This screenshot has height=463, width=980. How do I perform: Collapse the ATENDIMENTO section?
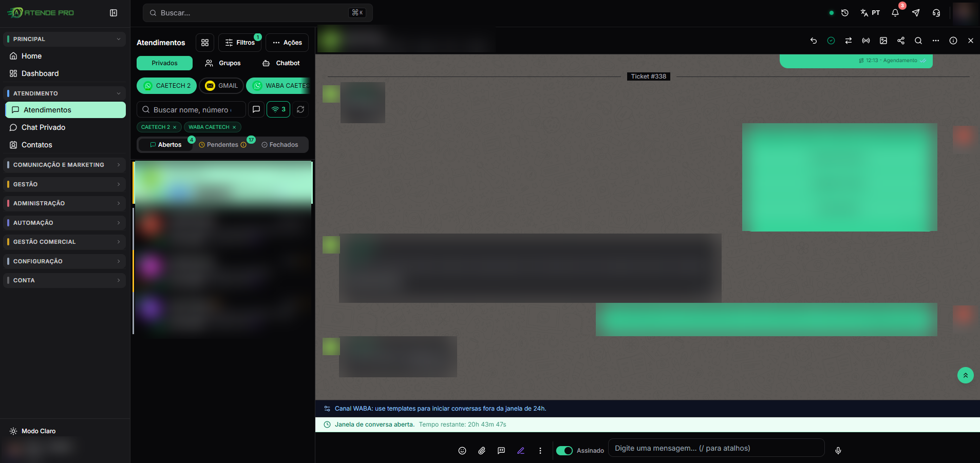pyautogui.click(x=65, y=93)
